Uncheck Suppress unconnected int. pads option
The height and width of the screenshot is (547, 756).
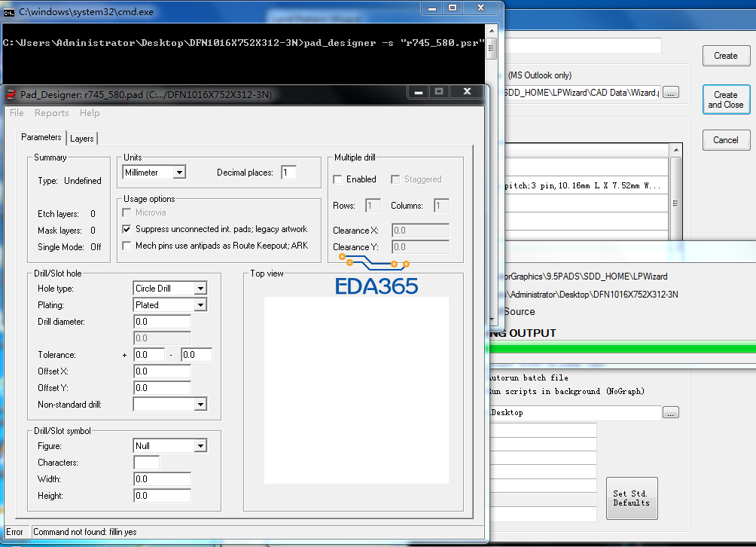[x=127, y=229]
